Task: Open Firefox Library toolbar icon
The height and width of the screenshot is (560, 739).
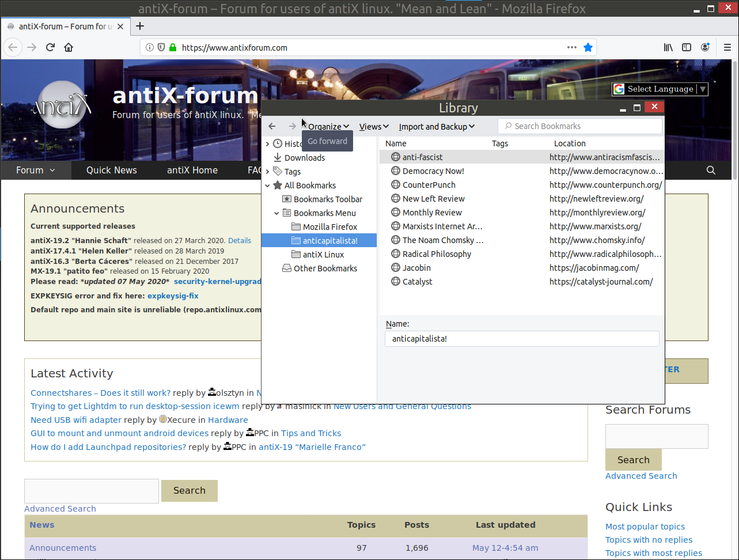Action: (x=668, y=48)
